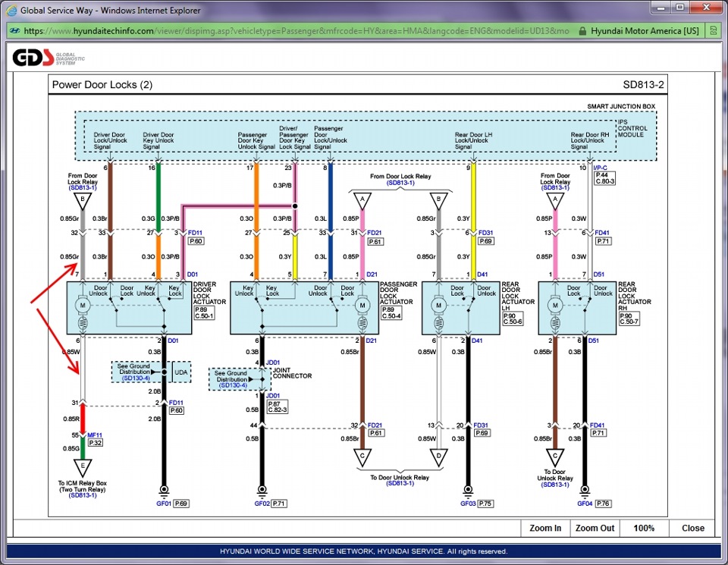The image size is (728, 565).
Task: Click the IPS CONTROL MODULE label
Action: click(632, 128)
